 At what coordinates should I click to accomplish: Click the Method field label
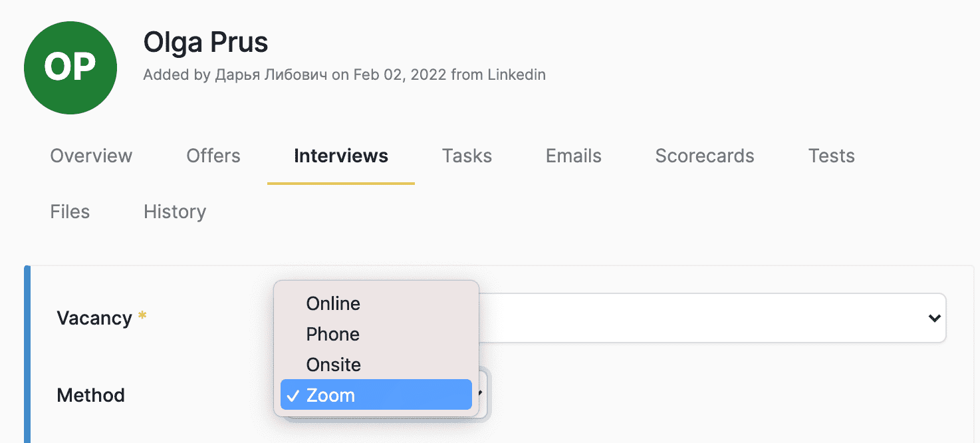[x=91, y=395]
